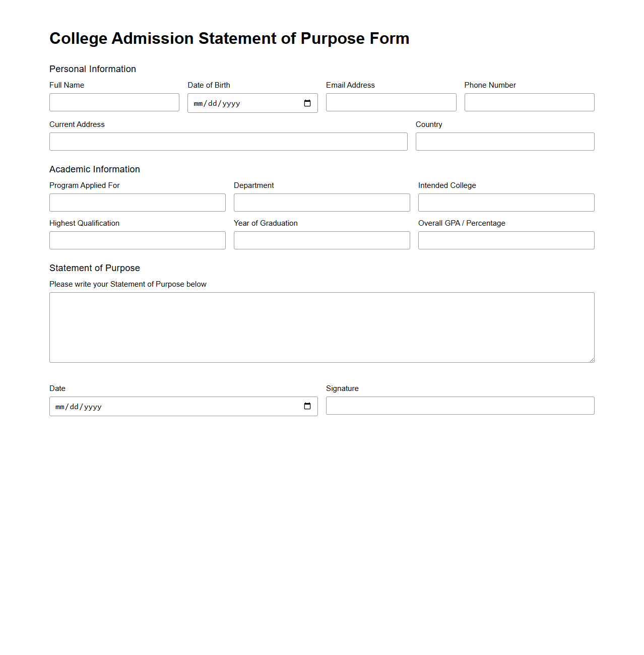Image resolution: width=644 pixels, height=655 pixels.
Task: Click inside the Full Name field
Action: 114,102
